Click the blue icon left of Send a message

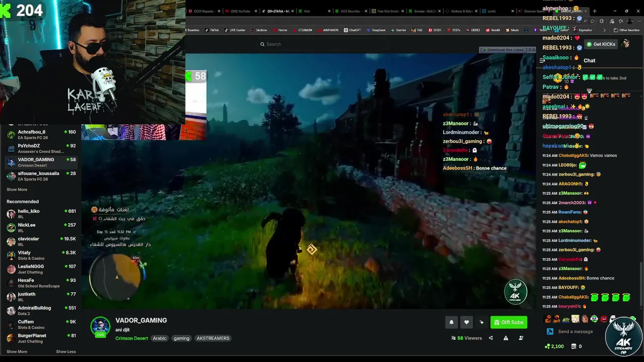[x=550, y=331]
